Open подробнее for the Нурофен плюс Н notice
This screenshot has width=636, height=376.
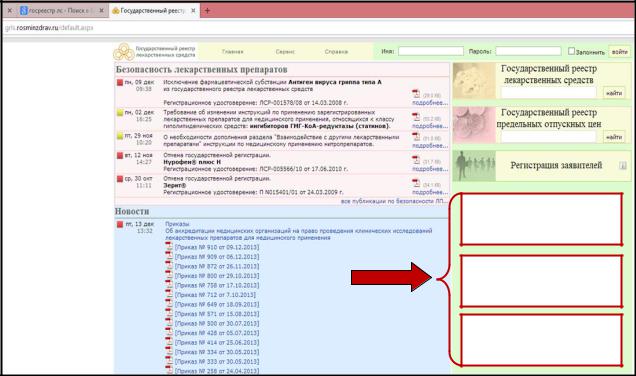pos(430,169)
